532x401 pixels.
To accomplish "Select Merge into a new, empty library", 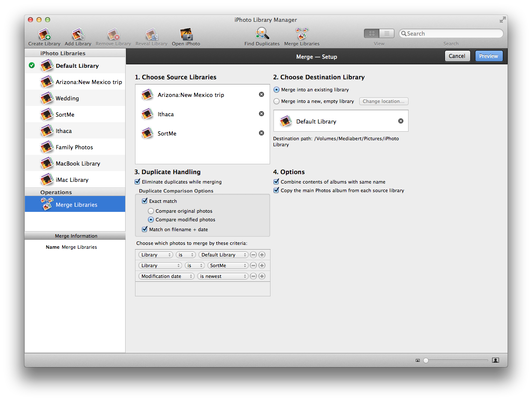I will click(x=277, y=101).
